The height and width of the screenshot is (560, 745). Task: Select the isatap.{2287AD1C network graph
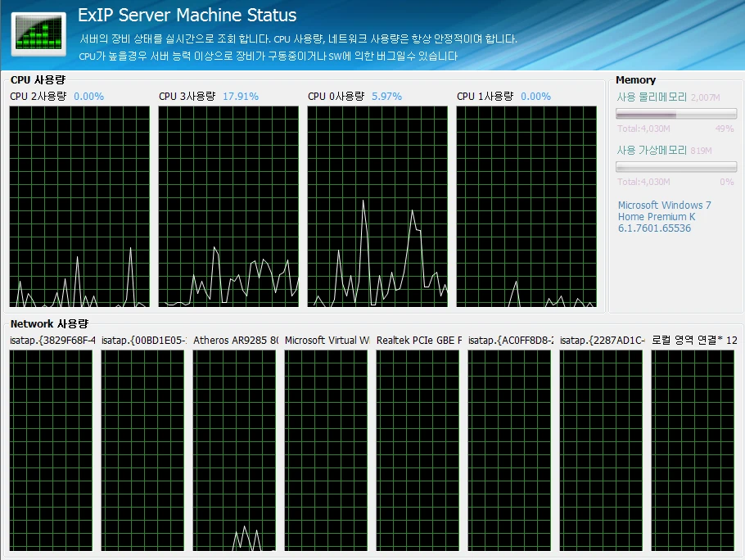point(601,451)
